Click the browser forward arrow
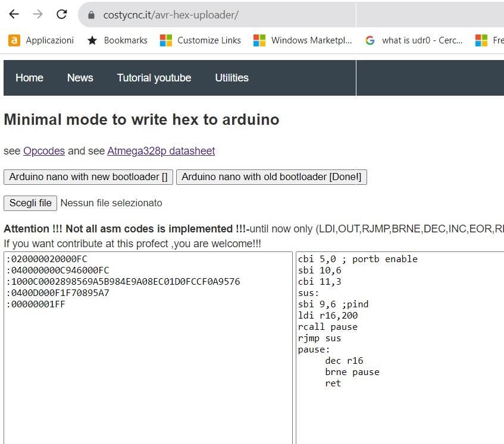 coord(37,14)
